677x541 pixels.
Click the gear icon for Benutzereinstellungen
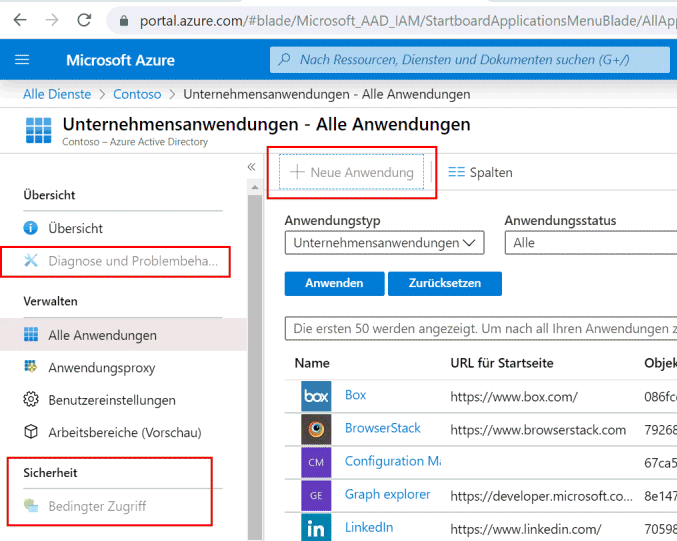pos(31,399)
